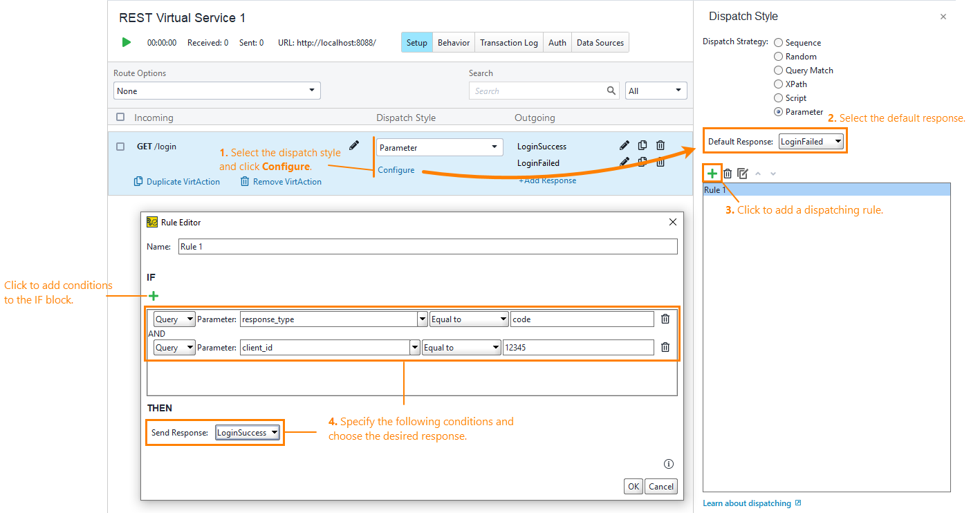Choose the XPath dispatch strategy
The image size is (980, 513).
pos(779,84)
